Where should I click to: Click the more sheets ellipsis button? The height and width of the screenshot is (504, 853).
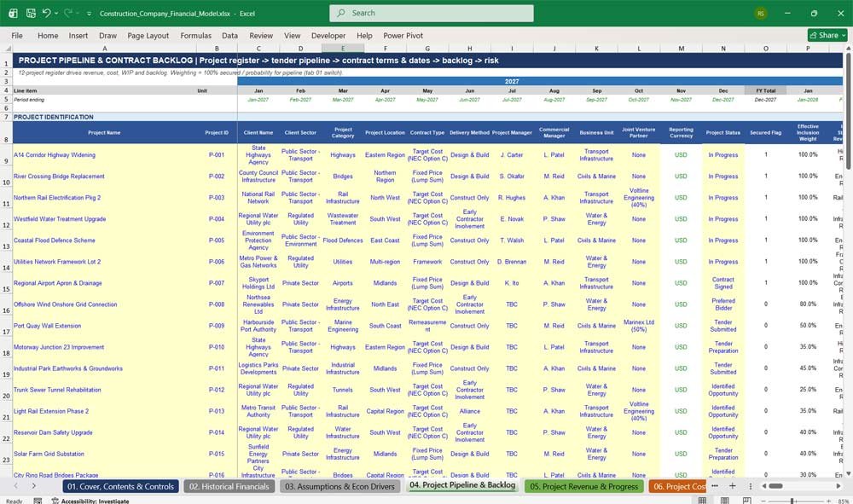[x=715, y=486]
